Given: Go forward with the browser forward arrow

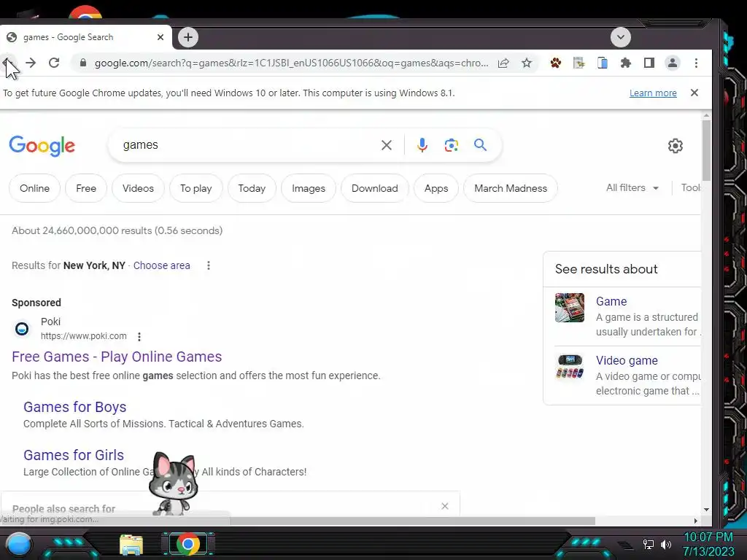Looking at the screenshot, I should [31, 63].
